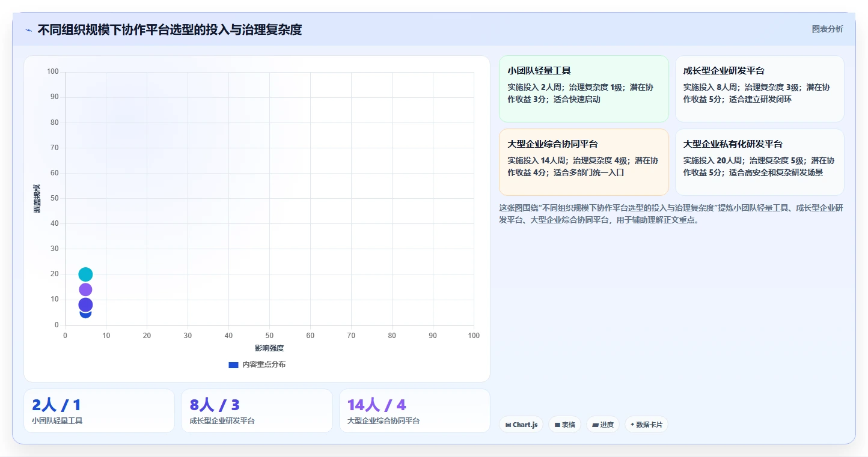Click the x-axis tick label 70

[x=351, y=336]
